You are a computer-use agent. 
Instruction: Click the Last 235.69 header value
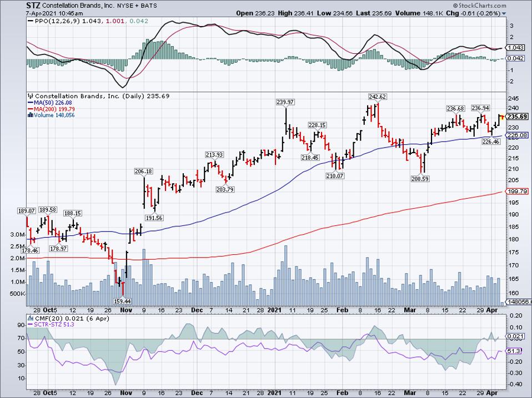[374, 13]
